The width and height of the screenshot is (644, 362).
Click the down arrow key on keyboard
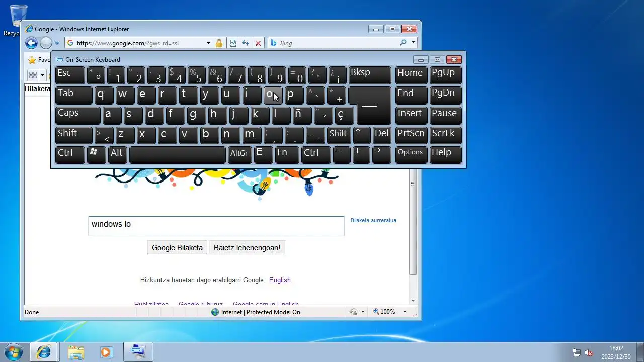[x=361, y=154]
